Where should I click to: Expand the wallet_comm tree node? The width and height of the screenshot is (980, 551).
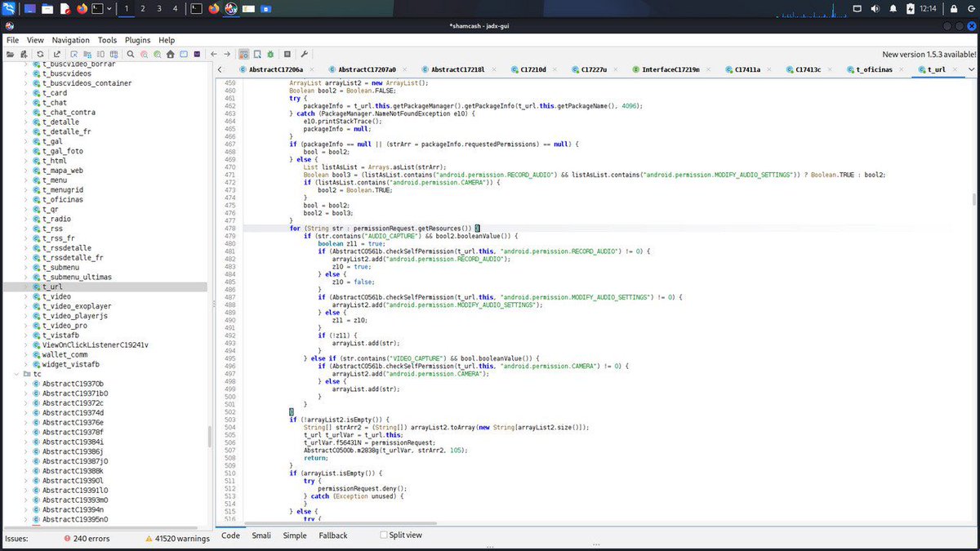[x=25, y=354]
